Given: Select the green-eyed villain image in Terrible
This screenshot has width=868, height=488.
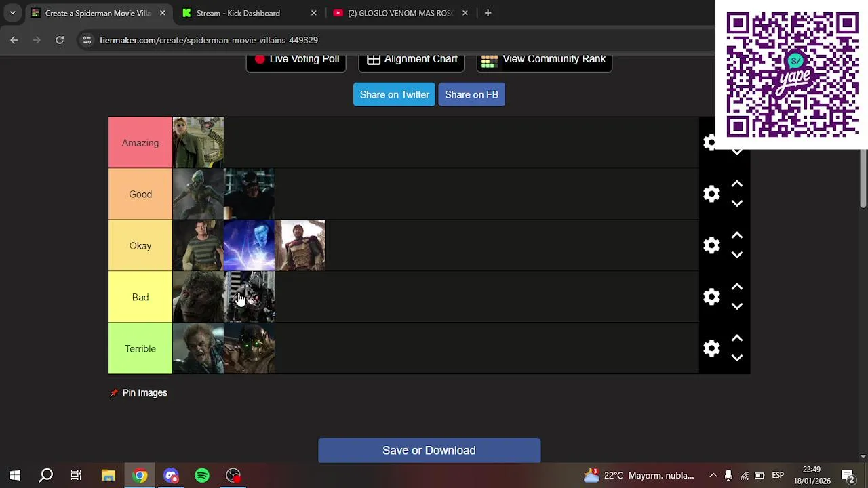Looking at the screenshot, I should (249, 348).
